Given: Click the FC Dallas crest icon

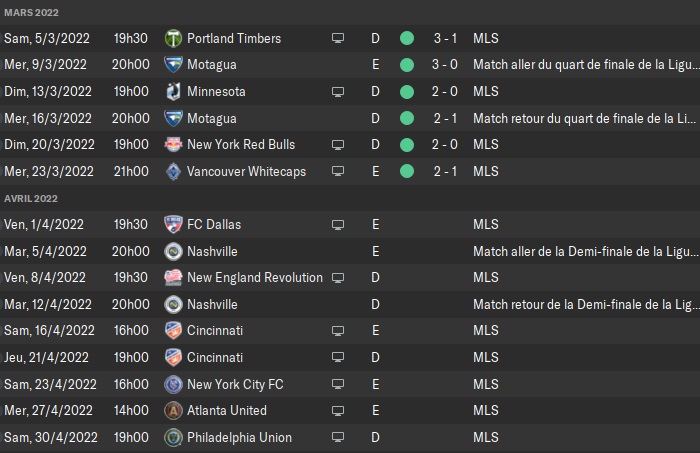Looking at the screenshot, I should click(x=173, y=224).
